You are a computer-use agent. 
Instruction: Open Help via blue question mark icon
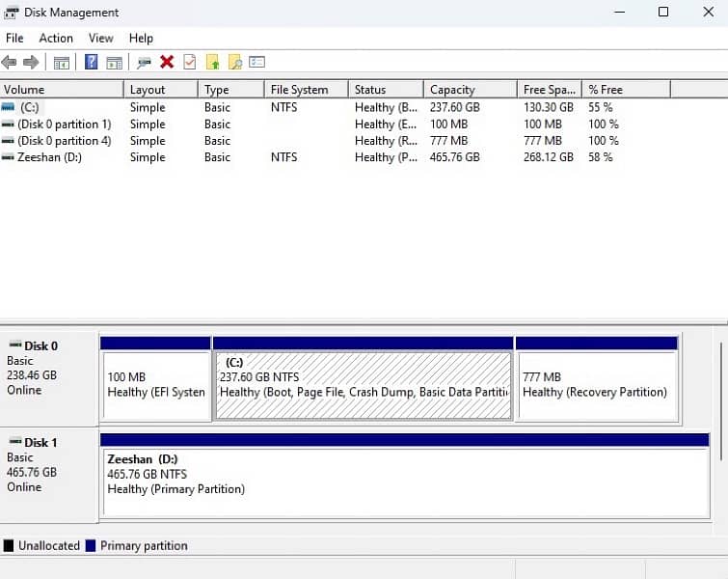[x=92, y=62]
